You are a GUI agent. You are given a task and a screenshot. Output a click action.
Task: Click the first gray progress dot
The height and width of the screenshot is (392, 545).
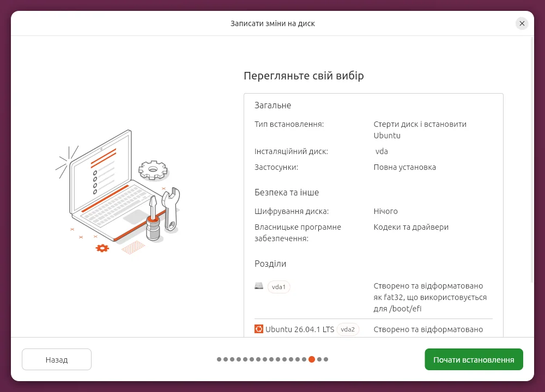(219, 359)
